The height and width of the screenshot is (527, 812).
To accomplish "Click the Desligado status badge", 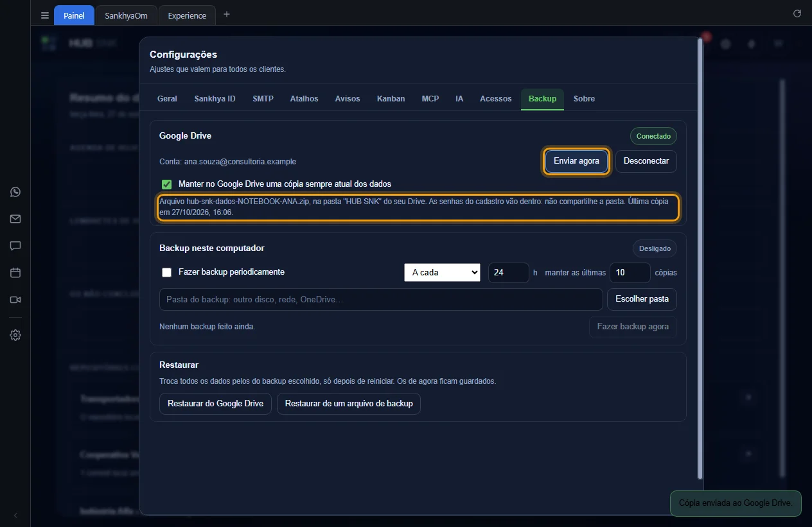I will click(x=655, y=248).
